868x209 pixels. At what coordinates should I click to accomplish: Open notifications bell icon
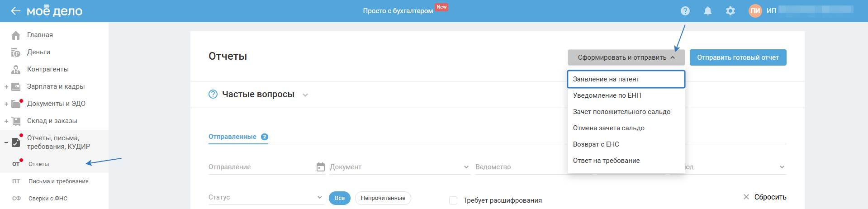coord(708,11)
